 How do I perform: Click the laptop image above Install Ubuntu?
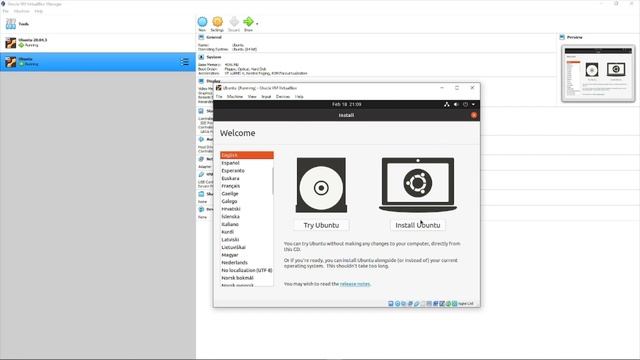pos(418,184)
